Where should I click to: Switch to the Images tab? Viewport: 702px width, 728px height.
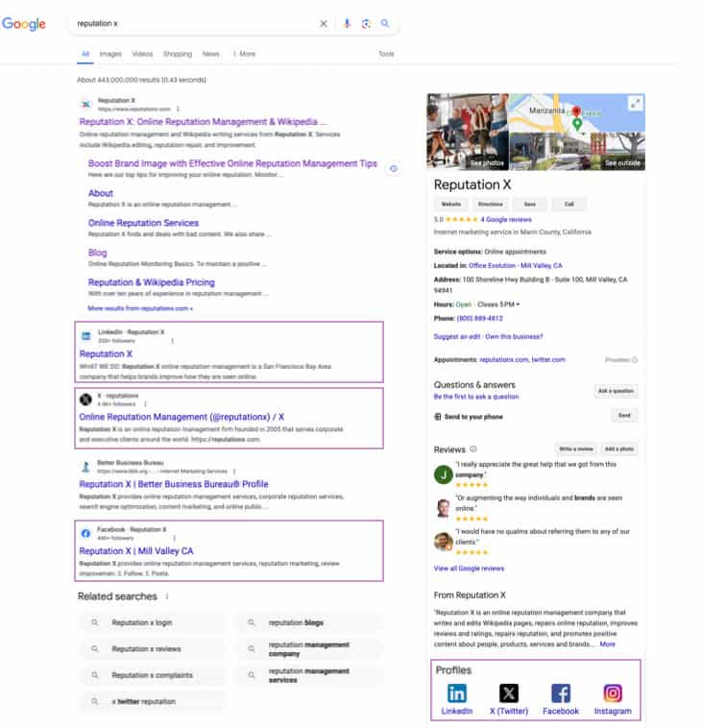click(110, 54)
